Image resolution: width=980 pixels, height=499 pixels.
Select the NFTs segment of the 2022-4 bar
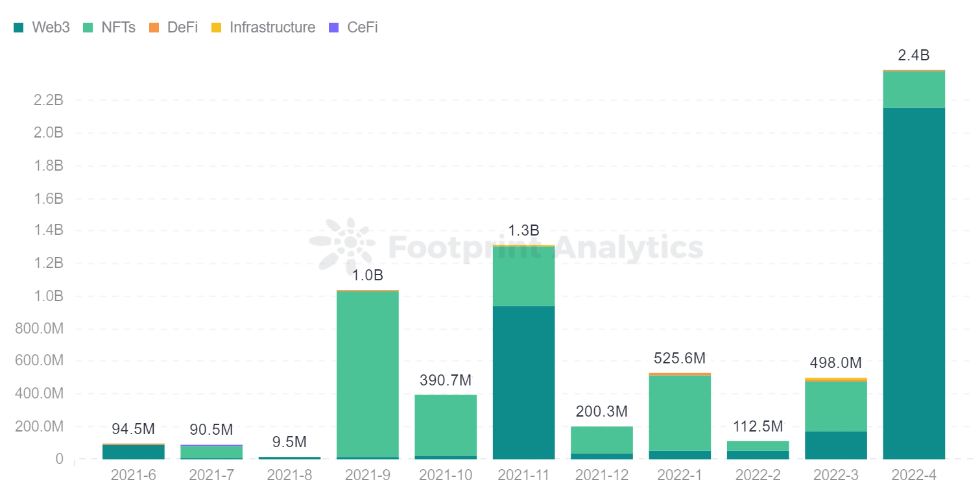click(x=914, y=89)
